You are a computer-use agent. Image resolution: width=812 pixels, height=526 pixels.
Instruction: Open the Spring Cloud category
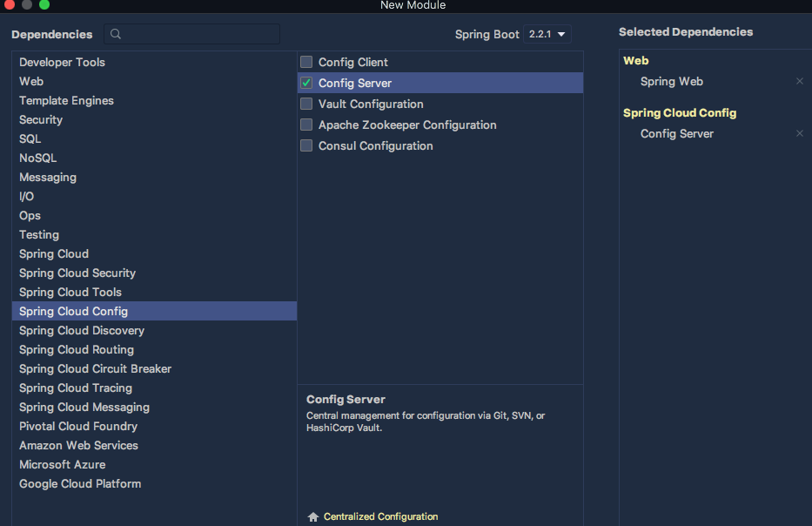tap(154, 254)
